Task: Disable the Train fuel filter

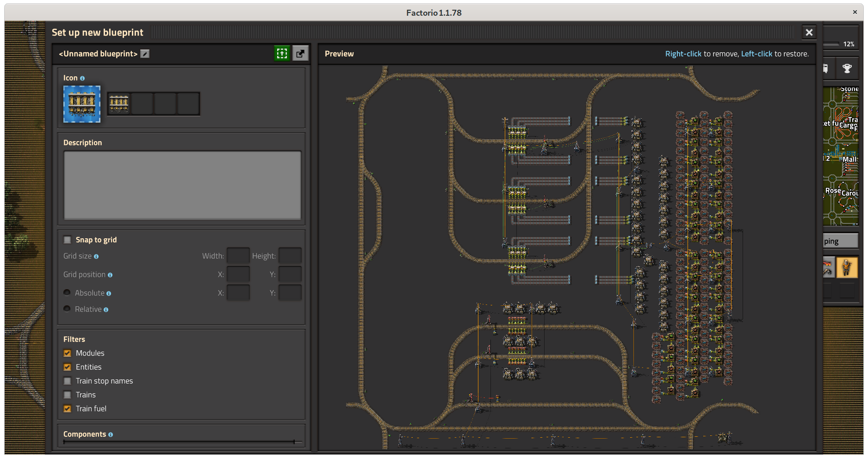Action: [x=68, y=409]
